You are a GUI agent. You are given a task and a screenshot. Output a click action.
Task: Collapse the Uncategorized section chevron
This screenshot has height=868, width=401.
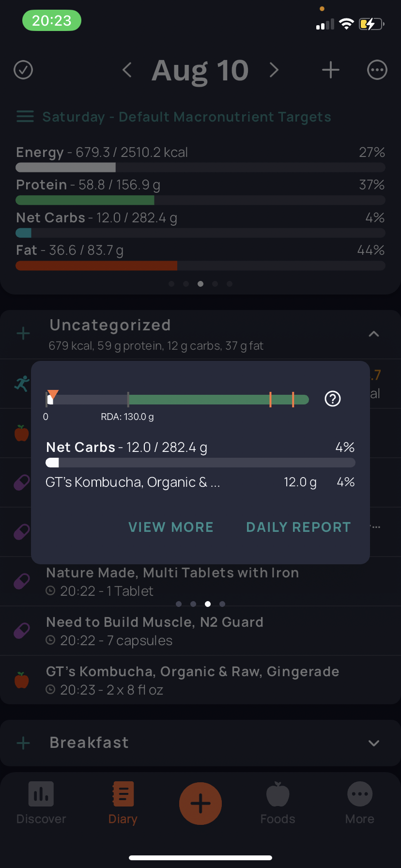point(374,334)
